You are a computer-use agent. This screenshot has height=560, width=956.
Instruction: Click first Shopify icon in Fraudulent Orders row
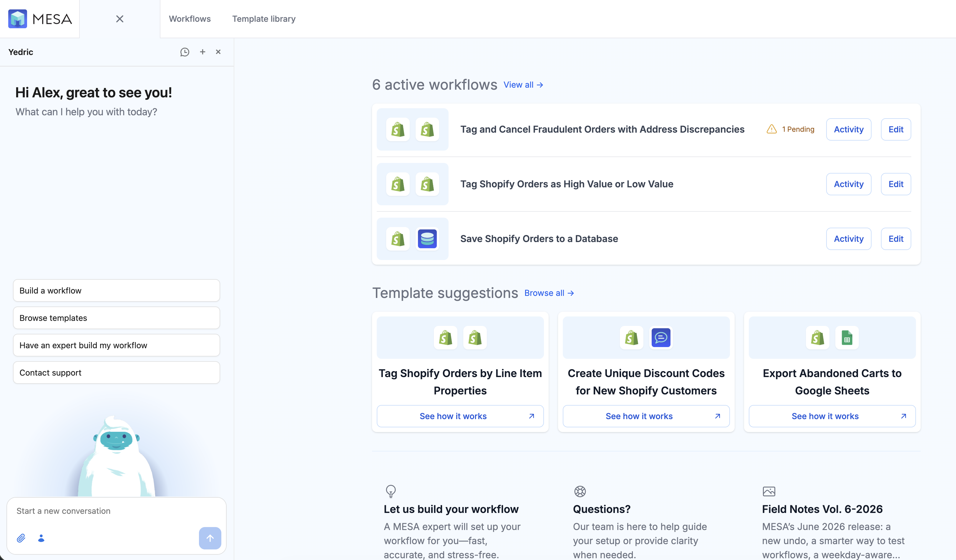click(398, 130)
